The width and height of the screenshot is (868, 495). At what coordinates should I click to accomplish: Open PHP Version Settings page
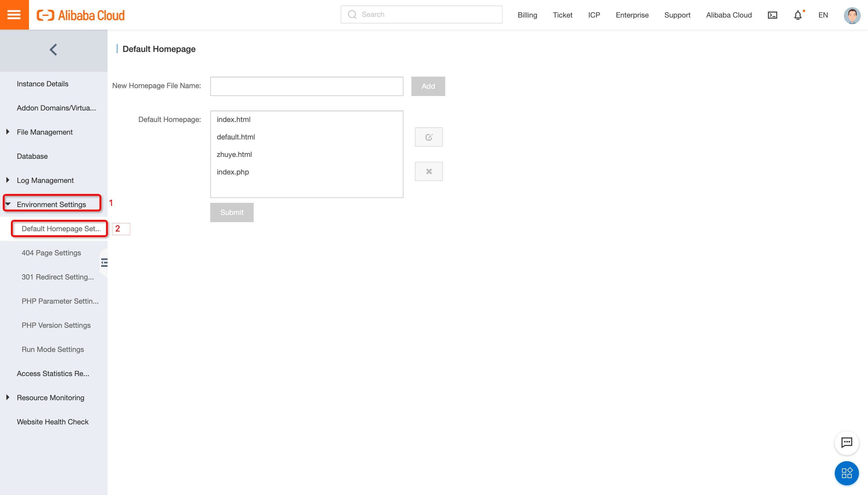click(x=56, y=325)
